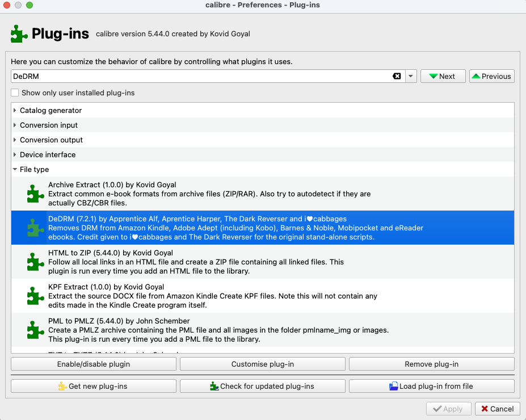This screenshot has width=526, height=420.
Task: Expand the Conversion input category
Action: click(x=15, y=125)
